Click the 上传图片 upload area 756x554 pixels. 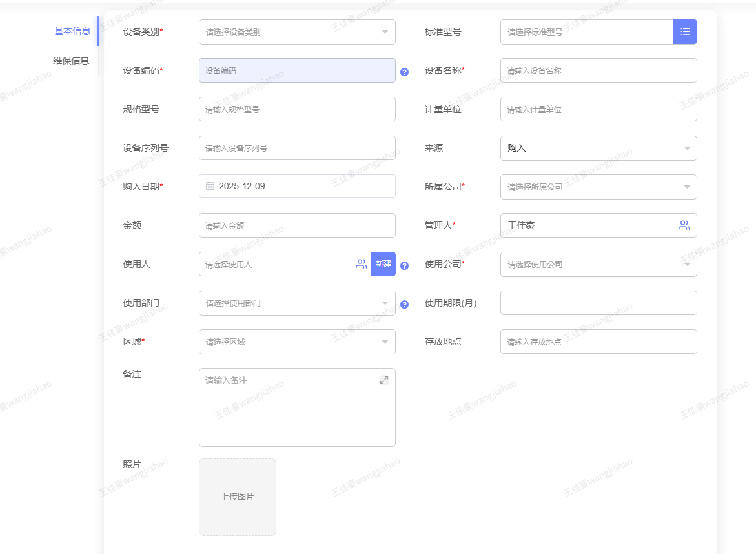click(238, 497)
